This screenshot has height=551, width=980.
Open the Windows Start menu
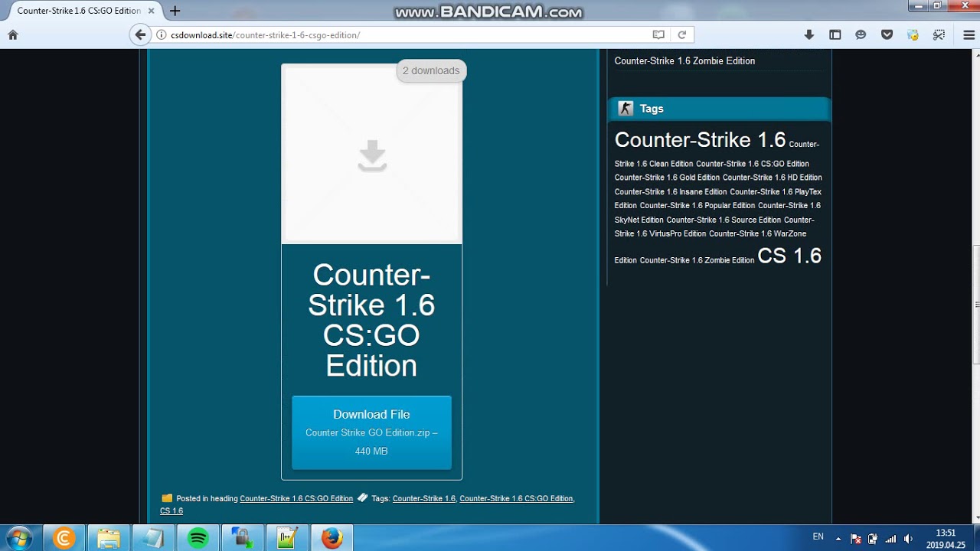[18, 538]
